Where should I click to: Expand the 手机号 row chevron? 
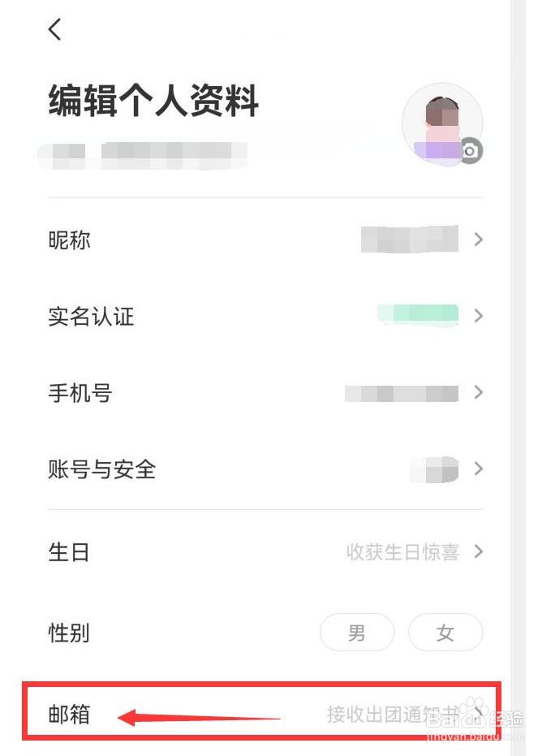479,392
